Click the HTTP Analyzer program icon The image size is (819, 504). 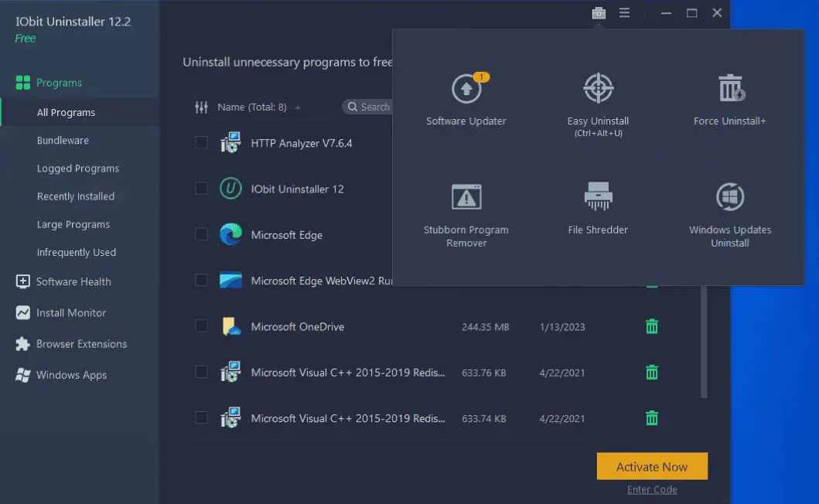(x=230, y=142)
